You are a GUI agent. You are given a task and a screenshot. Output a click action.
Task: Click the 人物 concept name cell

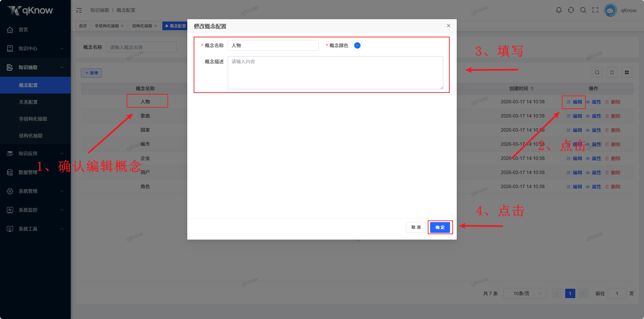pyautogui.click(x=145, y=102)
